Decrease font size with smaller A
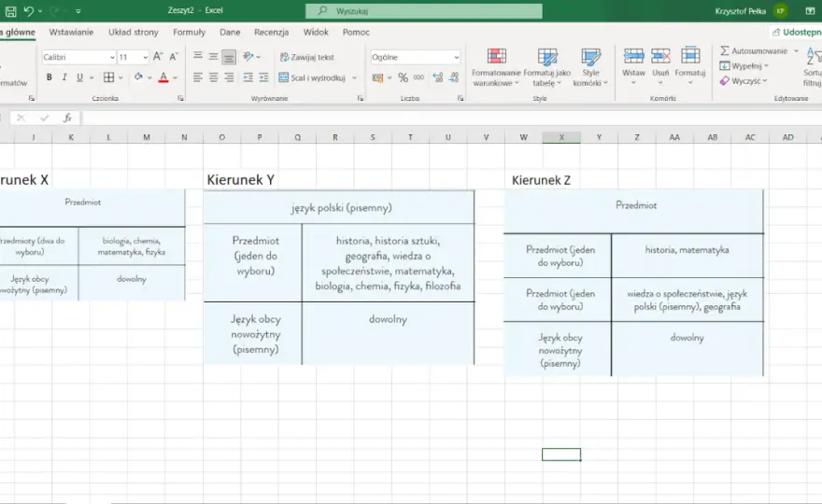 [x=174, y=57]
